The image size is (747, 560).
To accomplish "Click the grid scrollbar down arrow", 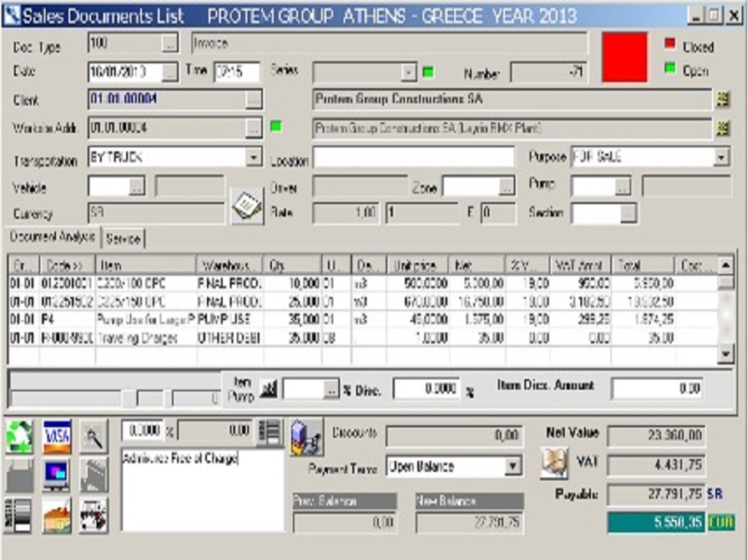I will [725, 354].
